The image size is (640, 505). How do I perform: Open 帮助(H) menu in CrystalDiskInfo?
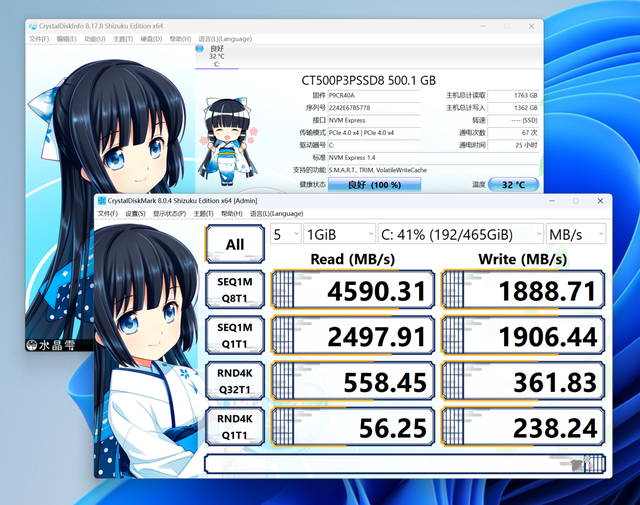pyautogui.click(x=180, y=39)
